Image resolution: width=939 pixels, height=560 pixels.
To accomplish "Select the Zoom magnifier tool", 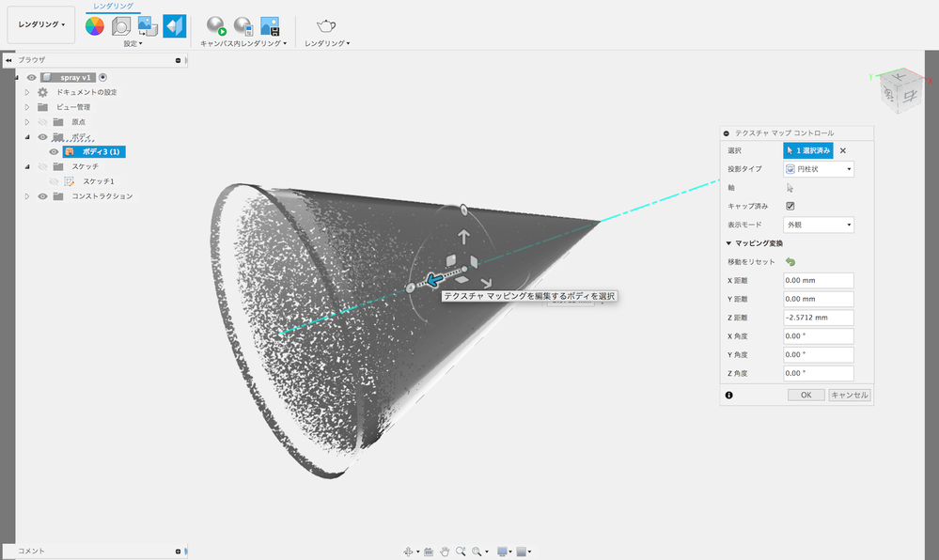I will 461,552.
